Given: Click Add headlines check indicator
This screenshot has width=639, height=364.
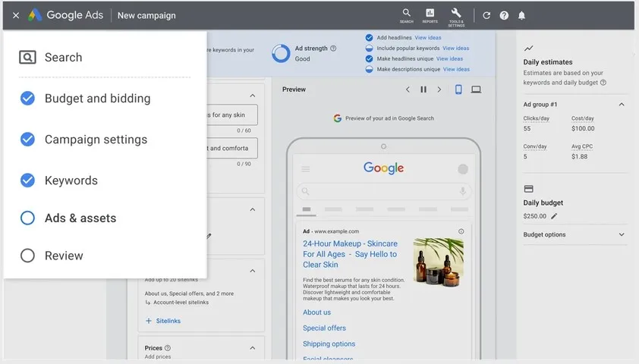Looking at the screenshot, I should [x=370, y=37].
